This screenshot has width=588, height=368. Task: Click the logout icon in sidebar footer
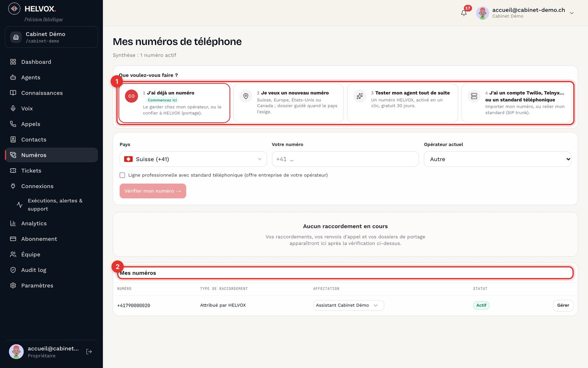click(x=89, y=352)
